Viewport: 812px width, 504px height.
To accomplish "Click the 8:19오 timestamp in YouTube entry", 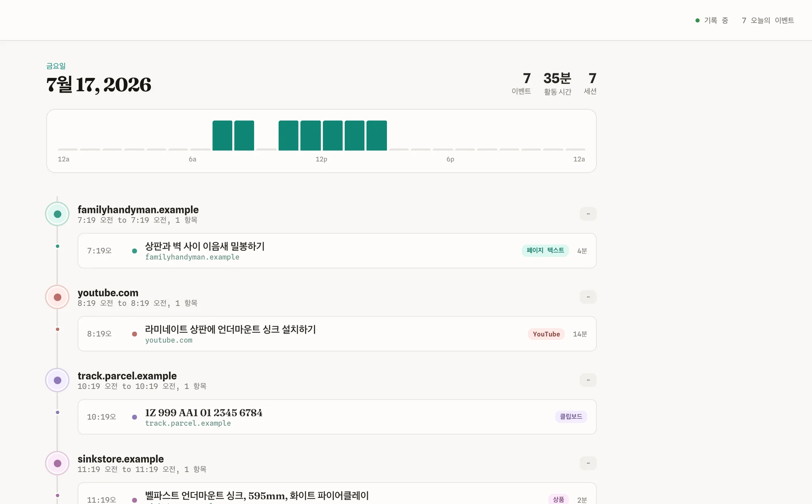I will click(99, 334).
